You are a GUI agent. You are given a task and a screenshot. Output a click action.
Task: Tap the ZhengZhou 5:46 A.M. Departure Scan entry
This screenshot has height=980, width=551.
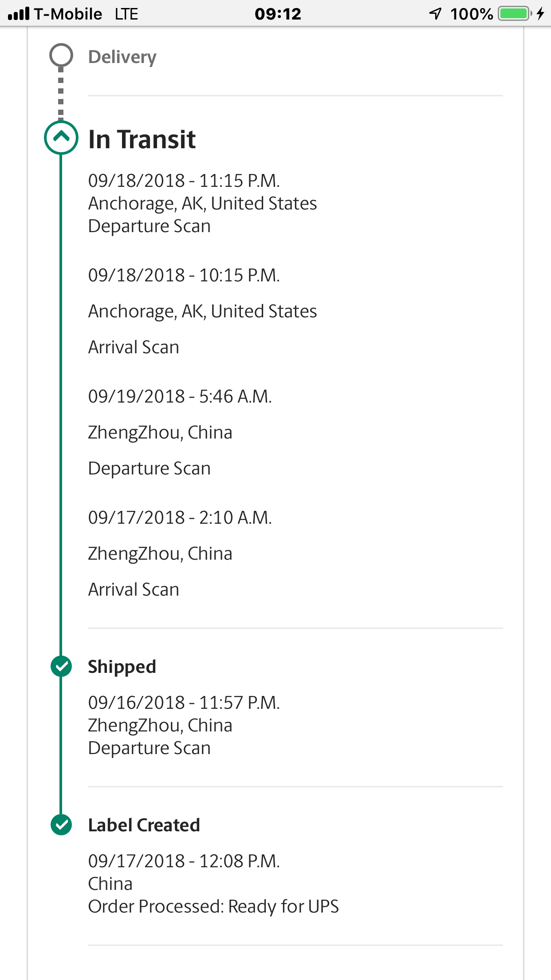pyautogui.click(x=180, y=432)
